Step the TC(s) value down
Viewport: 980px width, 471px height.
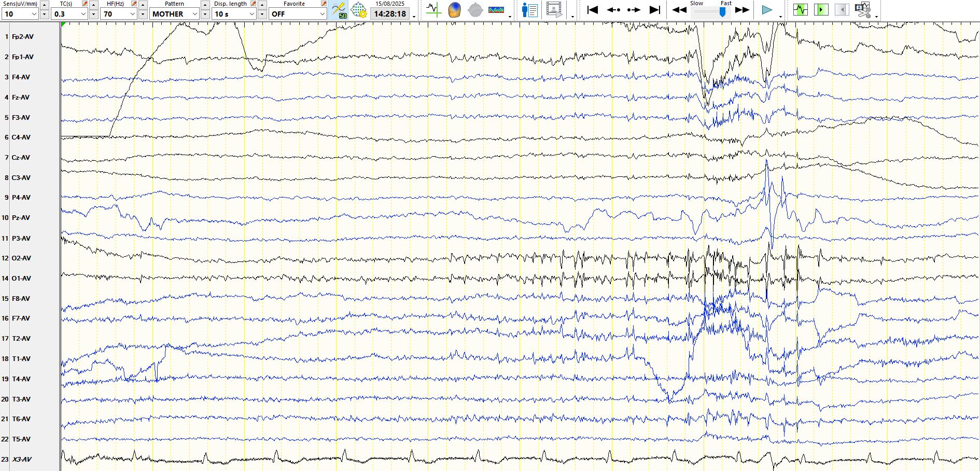click(x=93, y=15)
